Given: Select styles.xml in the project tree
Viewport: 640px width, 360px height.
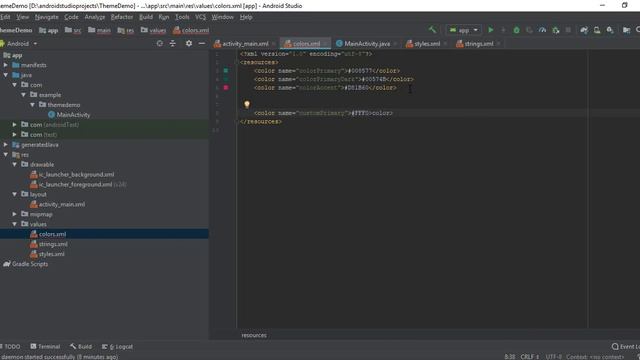Looking at the screenshot, I should 47,254.
